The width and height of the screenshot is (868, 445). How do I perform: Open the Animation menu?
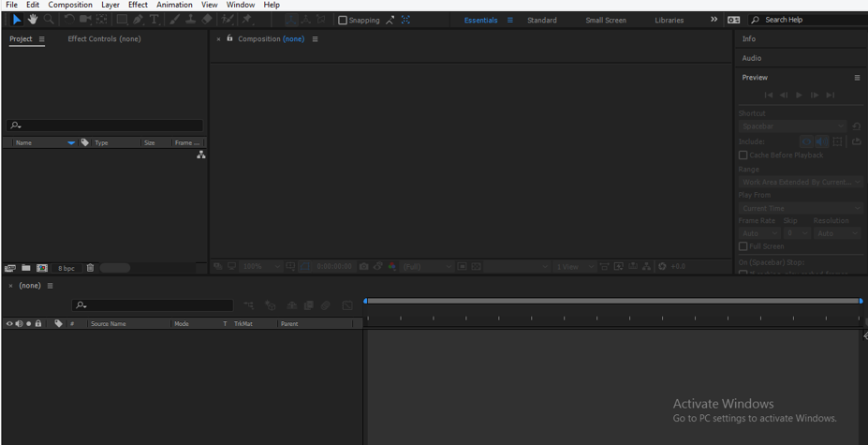click(174, 5)
